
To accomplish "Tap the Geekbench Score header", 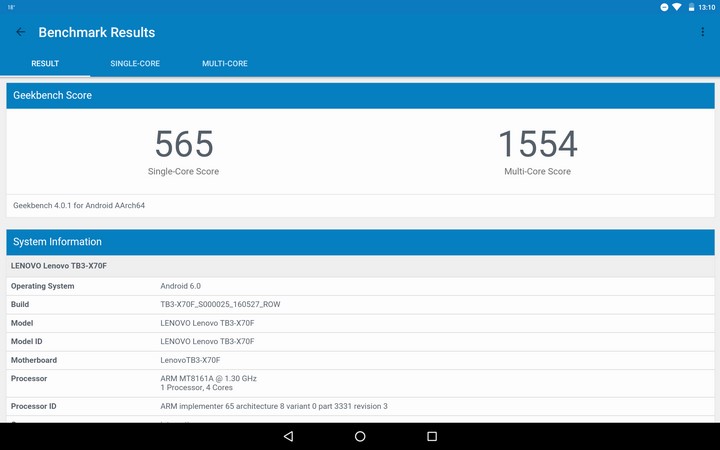I will 360,96.
